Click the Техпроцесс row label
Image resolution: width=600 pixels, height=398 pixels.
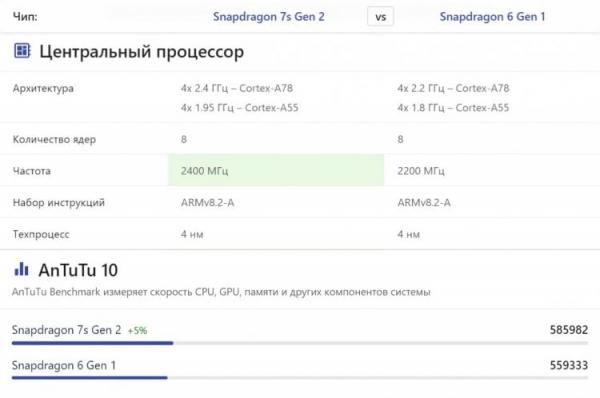pyautogui.click(x=41, y=234)
